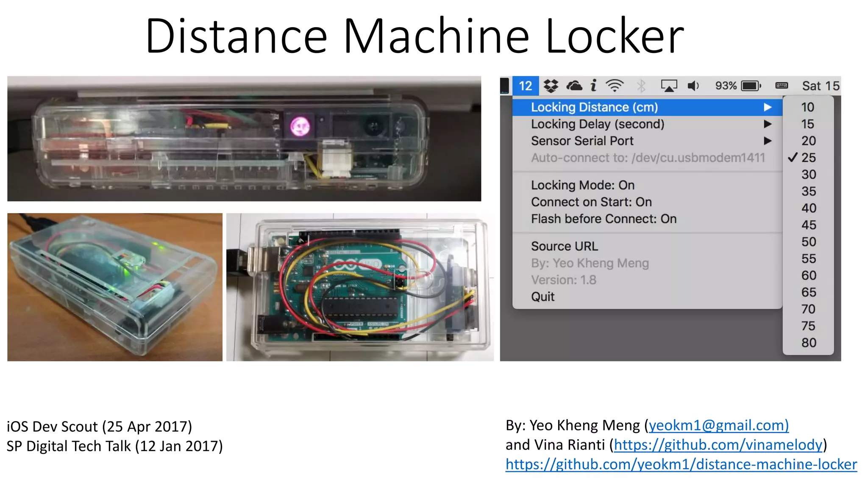Click the volume speaker icon
Viewport: 868px width, 488px height.
[x=693, y=86]
